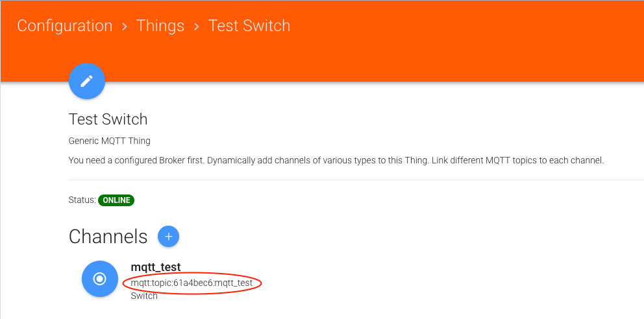This screenshot has width=644, height=319.
Task: Click the Status: label
Action: point(82,200)
